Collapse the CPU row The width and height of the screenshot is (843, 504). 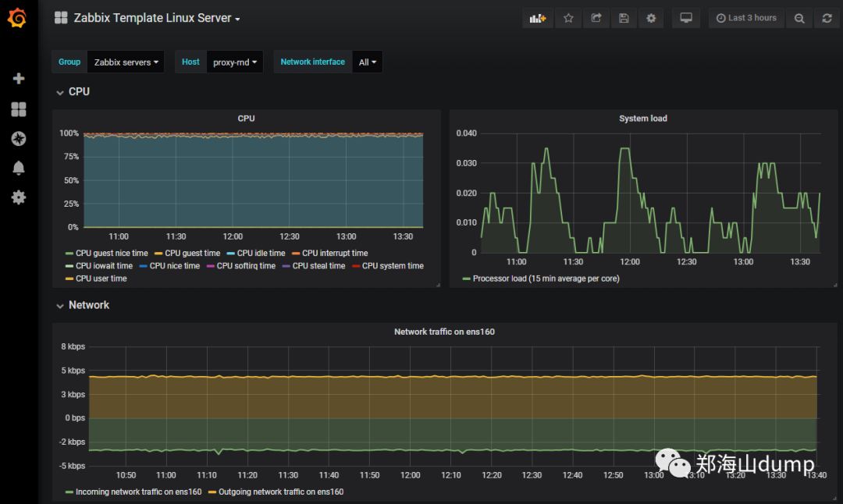pyautogui.click(x=73, y=92)
